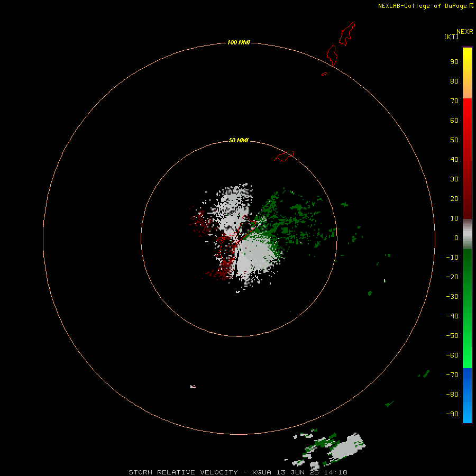Click the 50 NMI range ring label
The image size is (476, 476).
[239, 140]
